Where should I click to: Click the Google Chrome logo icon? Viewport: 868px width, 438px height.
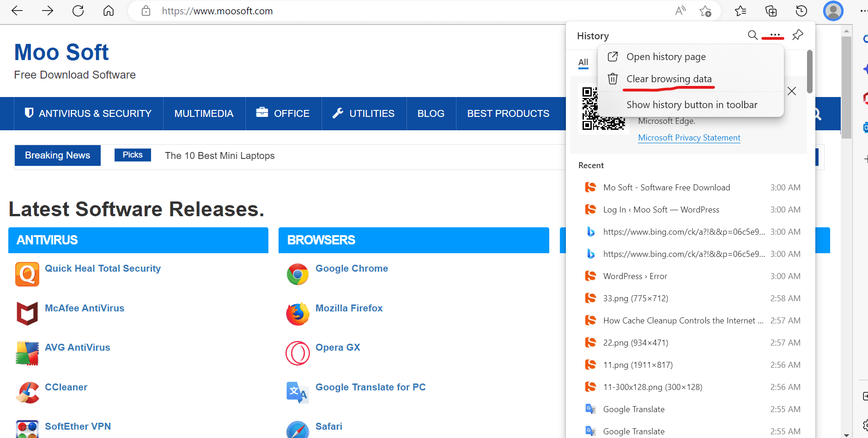(x=297, y=274)
